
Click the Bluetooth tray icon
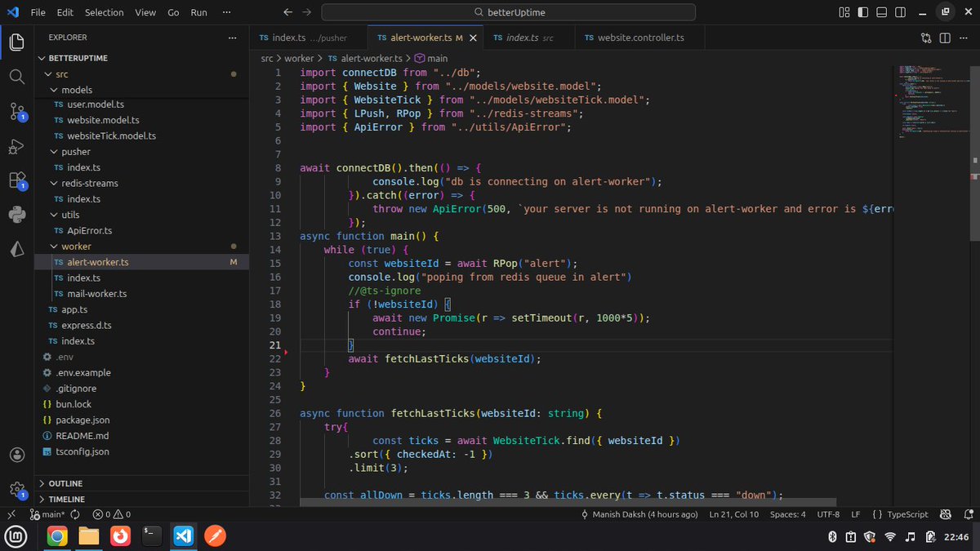pos(831,536)
